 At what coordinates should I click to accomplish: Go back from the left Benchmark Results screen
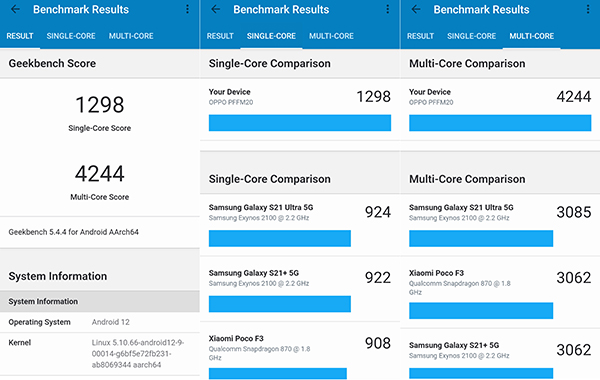pyautogui.click(x=15, y=9)
